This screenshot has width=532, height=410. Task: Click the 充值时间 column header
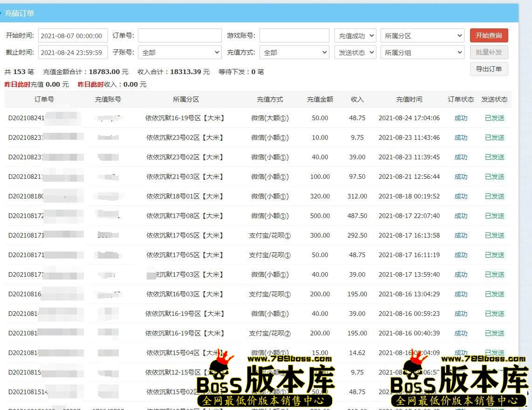coord(409,99)
